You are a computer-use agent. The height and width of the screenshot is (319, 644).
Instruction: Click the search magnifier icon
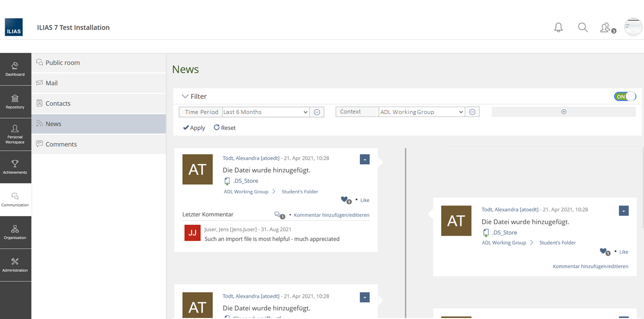click(x=583, y=28)
